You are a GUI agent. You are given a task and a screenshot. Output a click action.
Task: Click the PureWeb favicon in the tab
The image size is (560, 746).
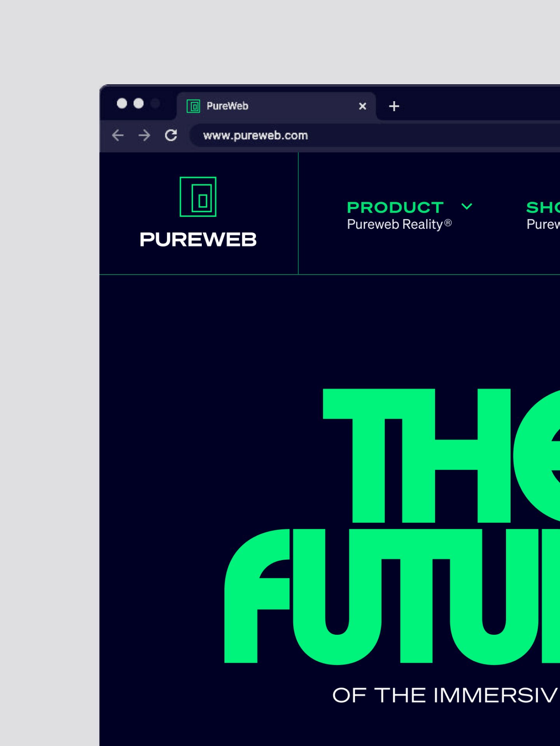(193, 106)
